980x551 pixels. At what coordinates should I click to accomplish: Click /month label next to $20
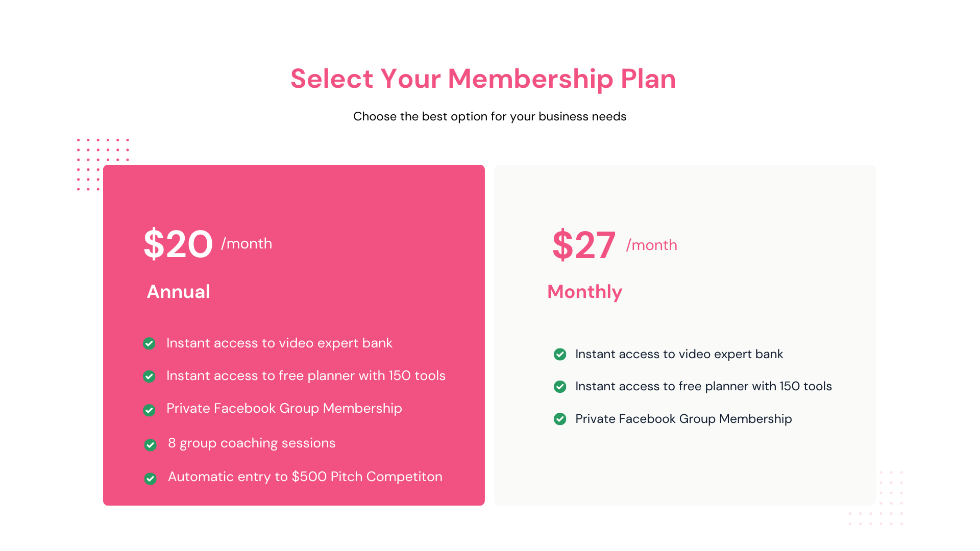click(247, 243)
